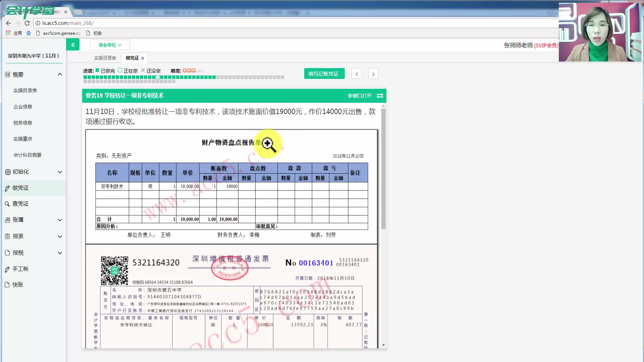Click the 填写记账凭证 button
The image size is (644, 362).
[324, 73]
